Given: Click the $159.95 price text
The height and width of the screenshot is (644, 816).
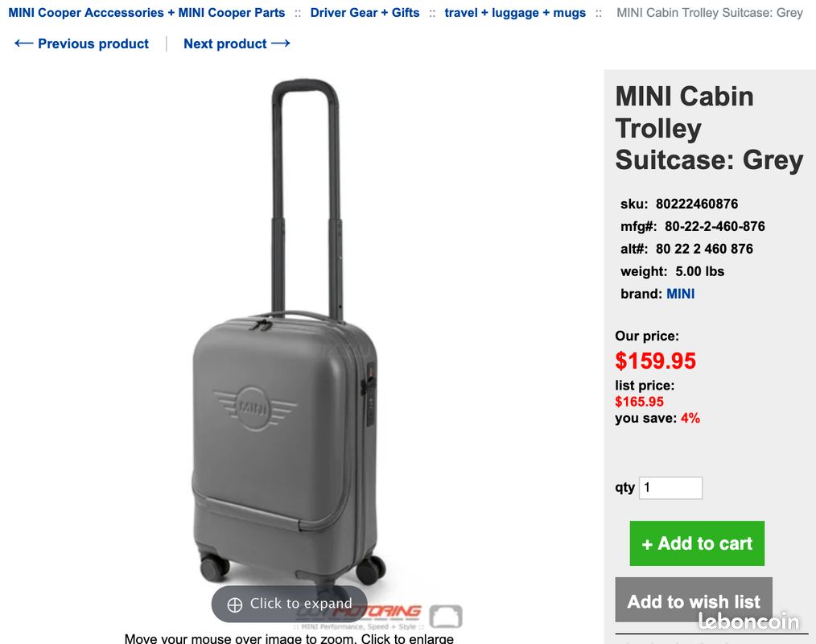Looking at the screenshot, I should click(x=655, y=361).
